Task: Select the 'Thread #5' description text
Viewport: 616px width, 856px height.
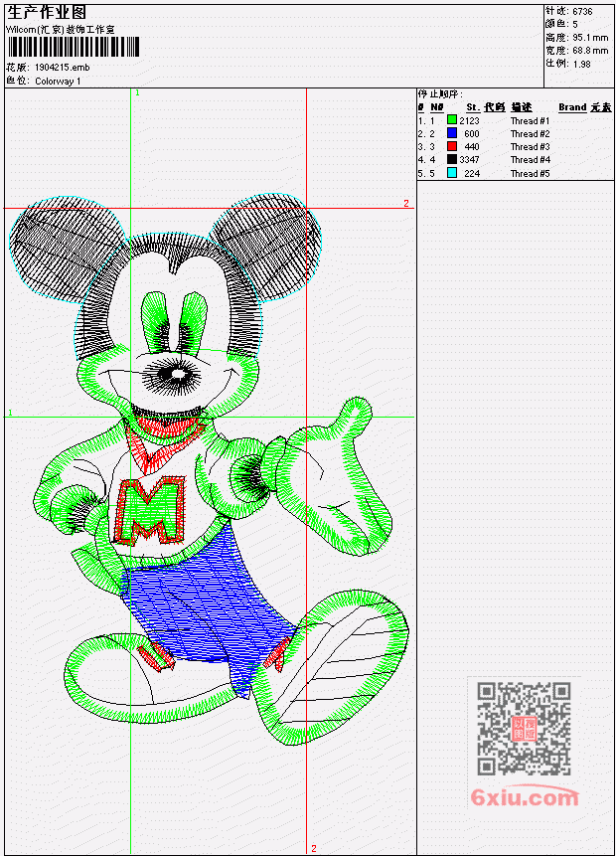Action: point(530,174)
